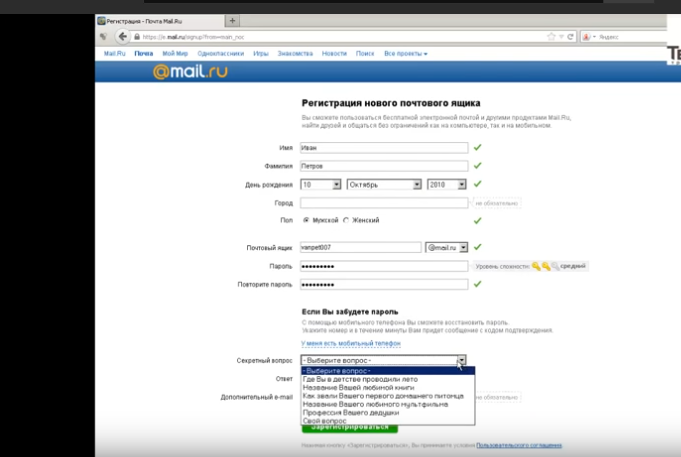Open a new browser tab with plus
Screen dimensions: 681x457
point(232,20)
